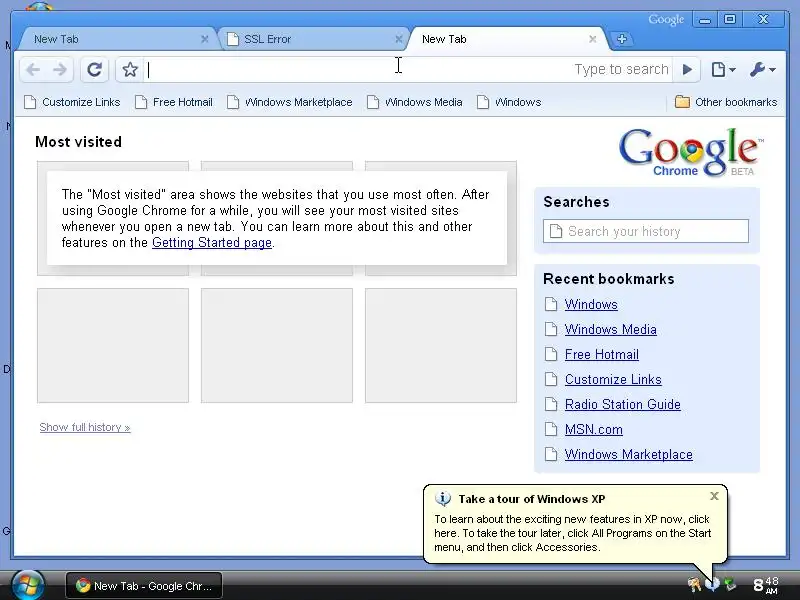Viewport: 800px width, 600px height.
Task: Select the bottom-middle empty thumbnail
Action: pos(277,345)
